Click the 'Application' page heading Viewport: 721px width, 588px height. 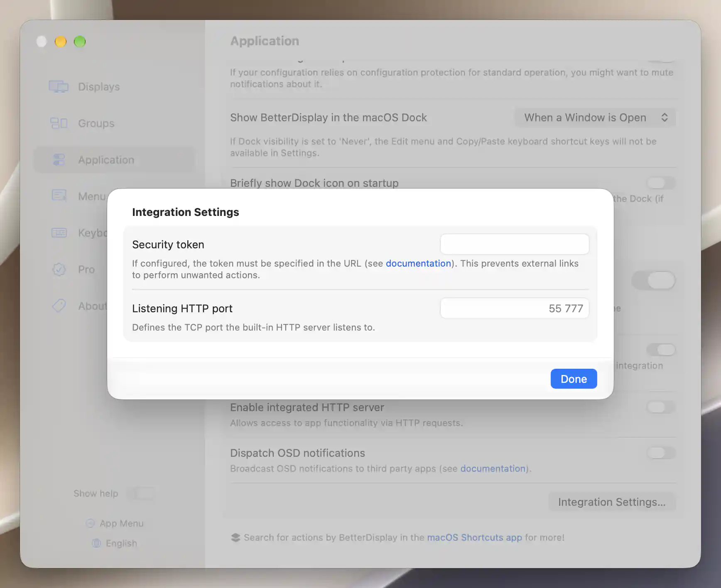(265, 41)
